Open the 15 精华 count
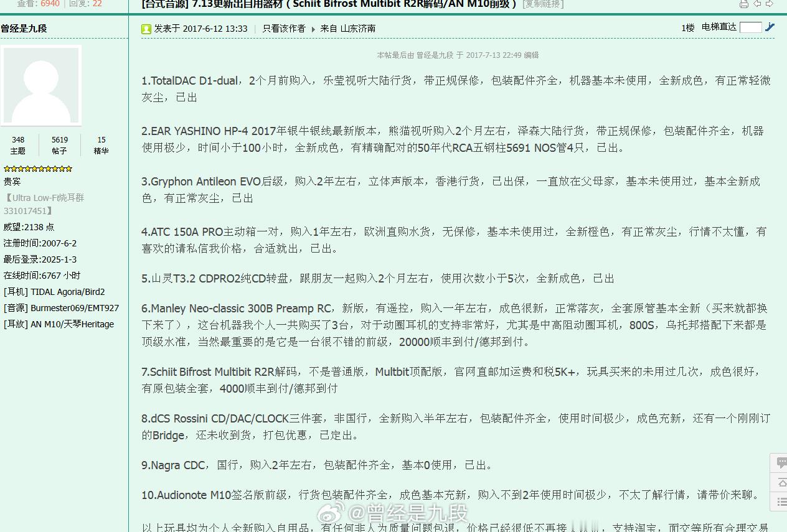Viewport: 787px width, 532px height. point(101,146)
